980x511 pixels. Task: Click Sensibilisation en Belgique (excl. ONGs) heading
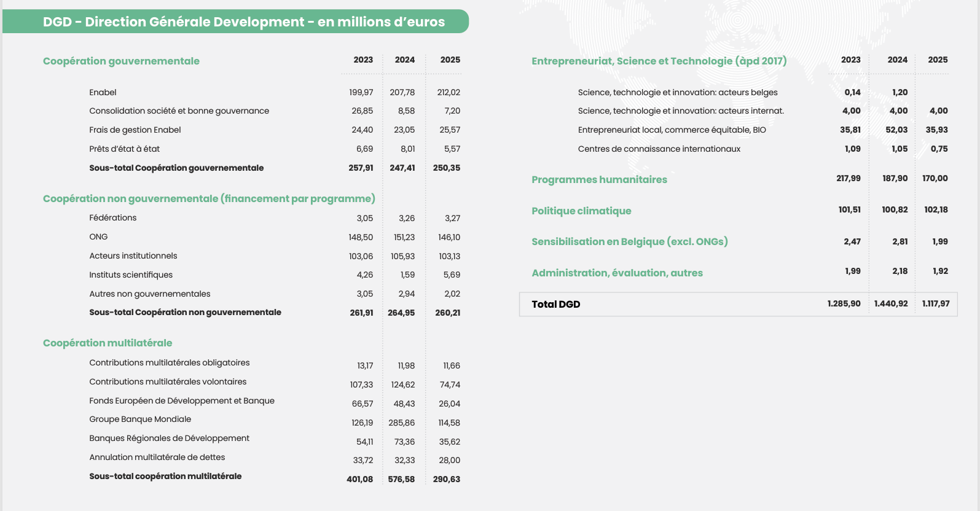click(630, 241)
